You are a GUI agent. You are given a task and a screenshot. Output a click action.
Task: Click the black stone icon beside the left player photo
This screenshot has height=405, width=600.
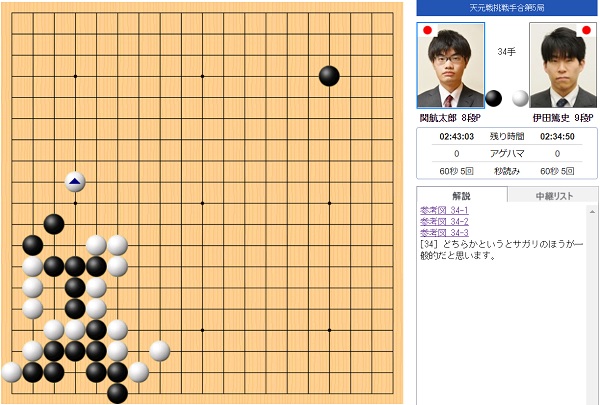click(x=494, y=98)
